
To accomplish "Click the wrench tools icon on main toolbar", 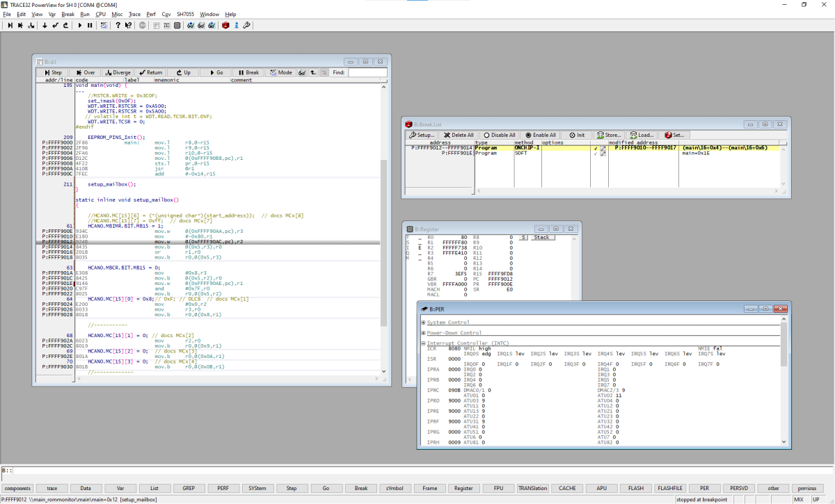I will 247,25.
